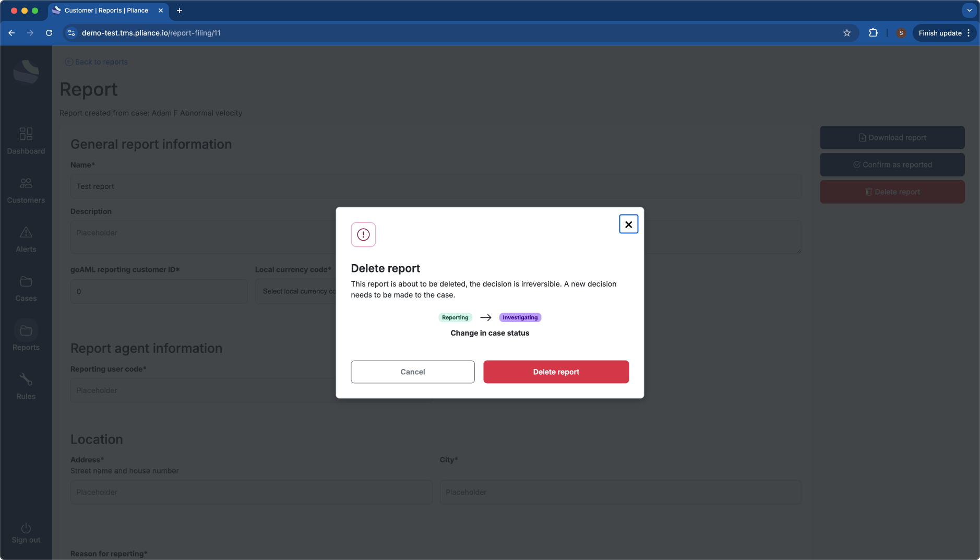Confirm deletion with the Delete report button
980x560 pixels.
[x=555, y=372]
